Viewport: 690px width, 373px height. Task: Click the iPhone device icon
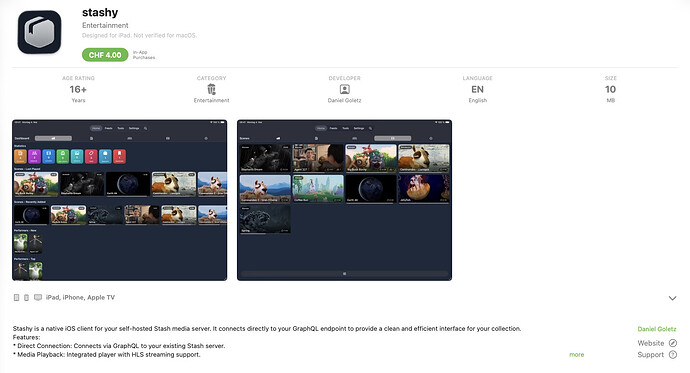tap(26, 298)
